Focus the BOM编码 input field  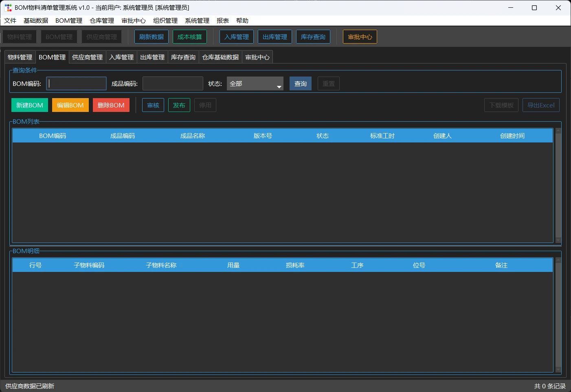[x=76, y=83]
